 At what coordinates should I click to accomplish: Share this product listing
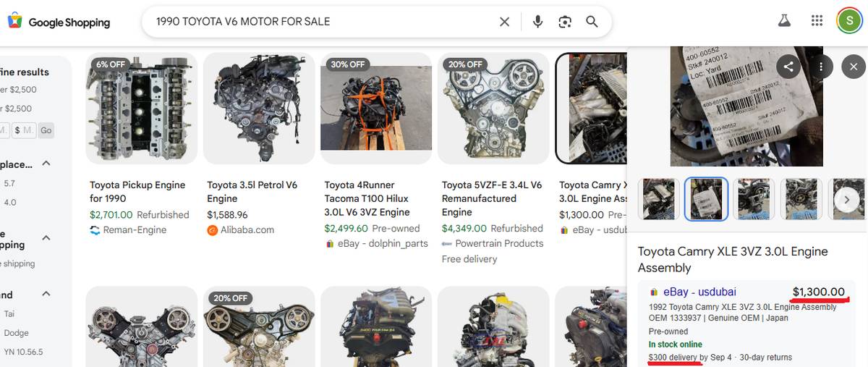(x=788, y=67)
